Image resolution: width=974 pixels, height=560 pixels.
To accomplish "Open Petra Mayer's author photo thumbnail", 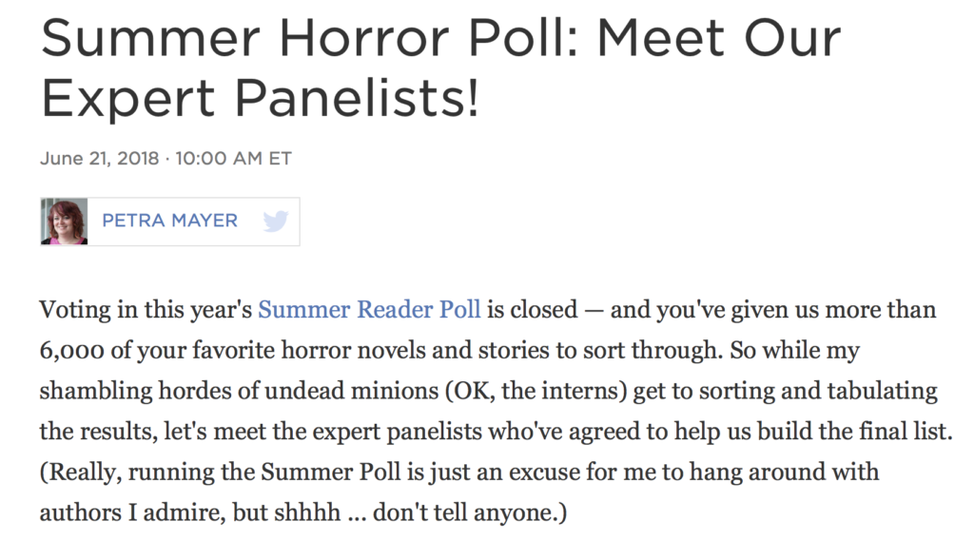I will point(65,222).
